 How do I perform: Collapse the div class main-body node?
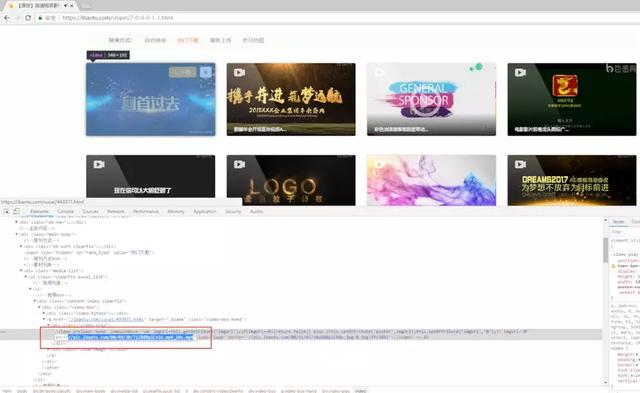coord(16,234)
